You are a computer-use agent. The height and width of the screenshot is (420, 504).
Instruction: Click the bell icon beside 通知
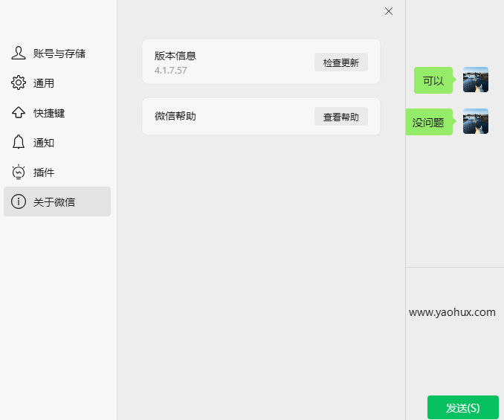pos(19,142)
